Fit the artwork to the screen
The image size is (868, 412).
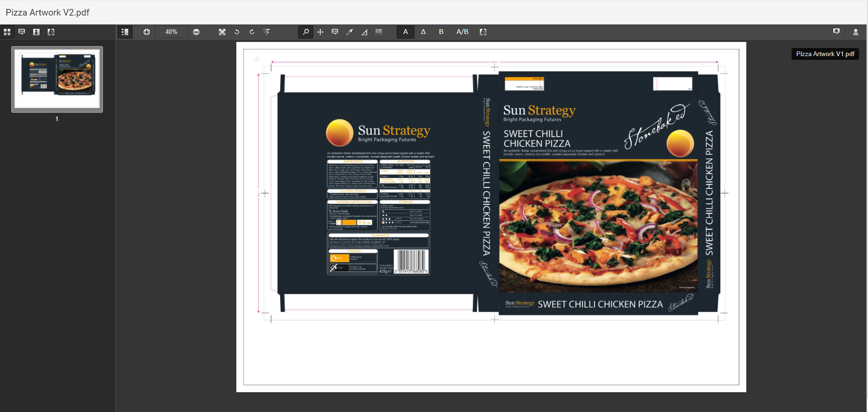pos(222,32)
